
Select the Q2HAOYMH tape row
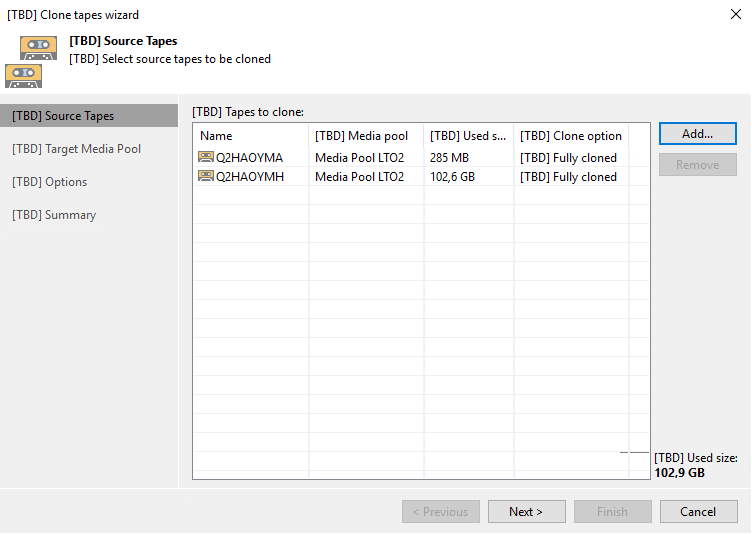click(x=421, y=177)
